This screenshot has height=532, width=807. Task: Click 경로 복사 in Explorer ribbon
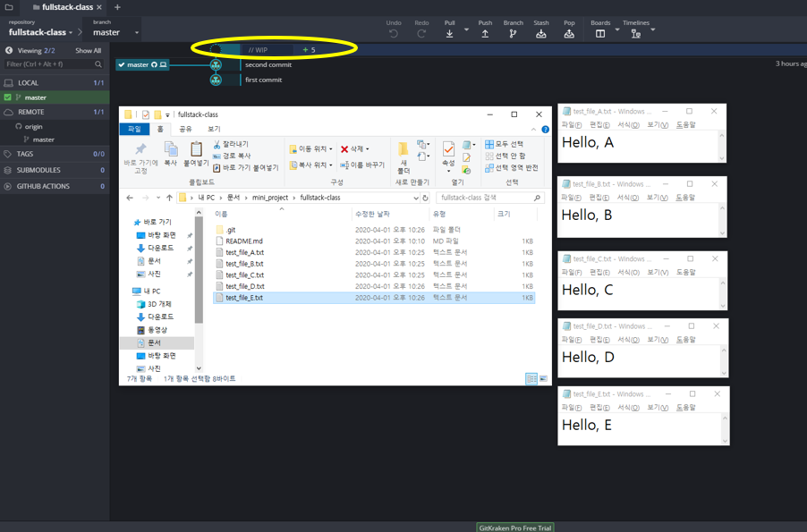(x=232, y=156)
